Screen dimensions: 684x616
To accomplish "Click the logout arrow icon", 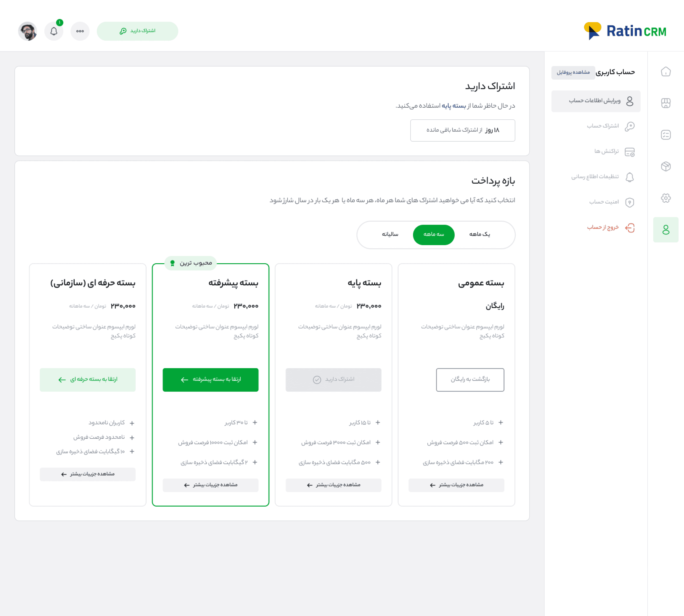I will (630, 228).
